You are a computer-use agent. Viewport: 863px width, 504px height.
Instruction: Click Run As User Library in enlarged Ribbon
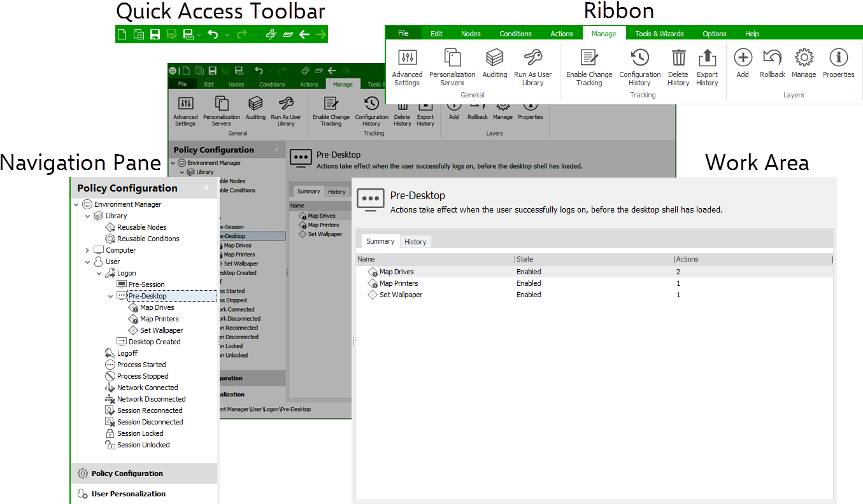pyautogui.click(x=533, y=67)
